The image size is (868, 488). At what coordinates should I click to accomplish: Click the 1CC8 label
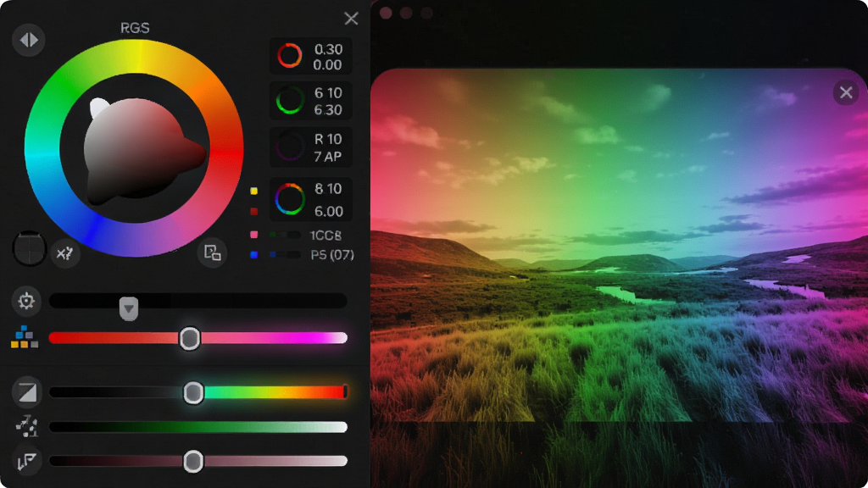tap(325, 236)
